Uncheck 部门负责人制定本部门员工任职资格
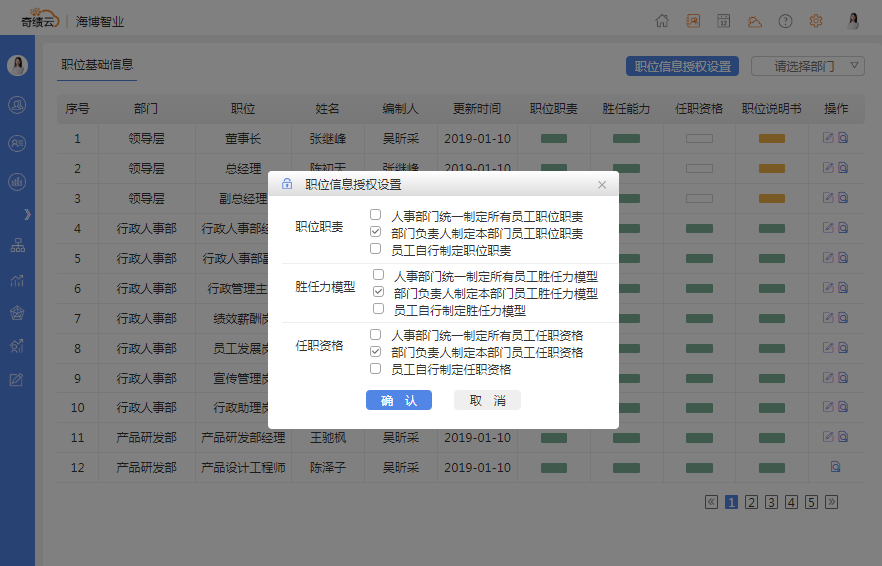882x566 pixels. point(376,352)
